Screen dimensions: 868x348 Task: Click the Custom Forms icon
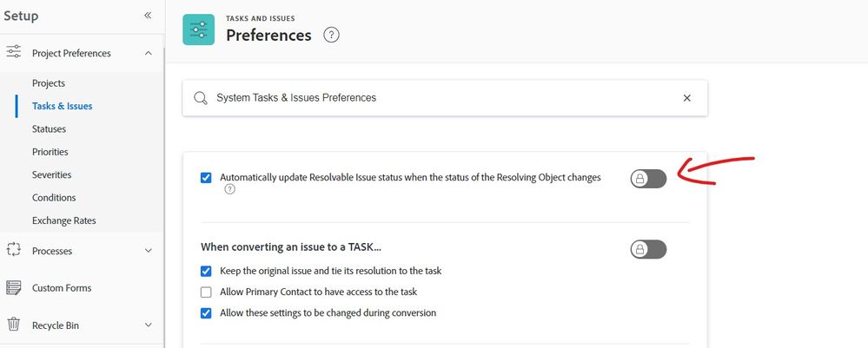coord(13,287)
